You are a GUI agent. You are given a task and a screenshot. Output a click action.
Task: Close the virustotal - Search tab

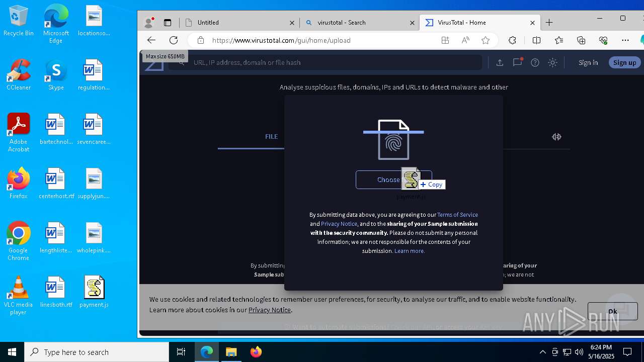[x=412, y=23]
